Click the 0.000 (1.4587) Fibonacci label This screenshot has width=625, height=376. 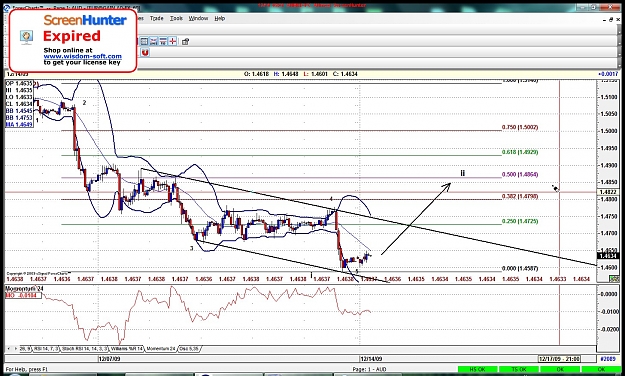point(520,268)
